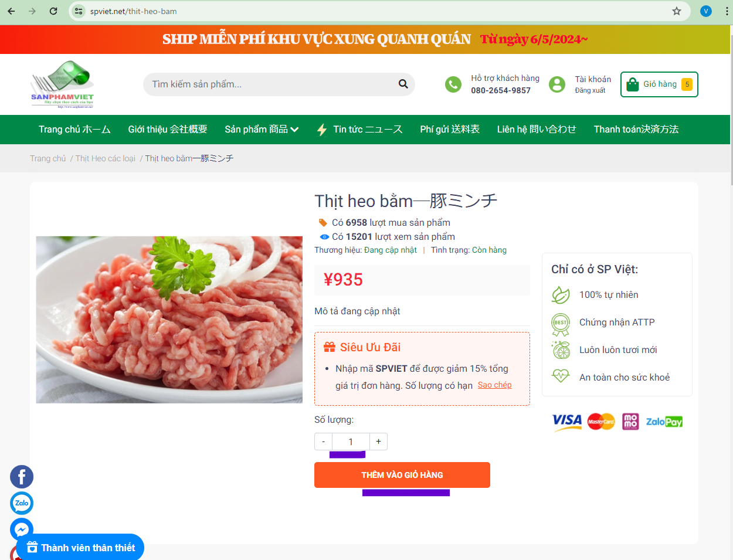Open the minced pork product image
Viewport: 733px width, 560px height.
click(x=169, y=320)
